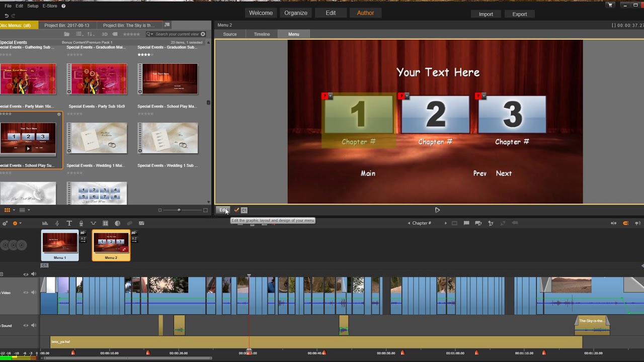Open timeline settings gear icon
The height and width of the screenshot is (362, 644).
5,223
